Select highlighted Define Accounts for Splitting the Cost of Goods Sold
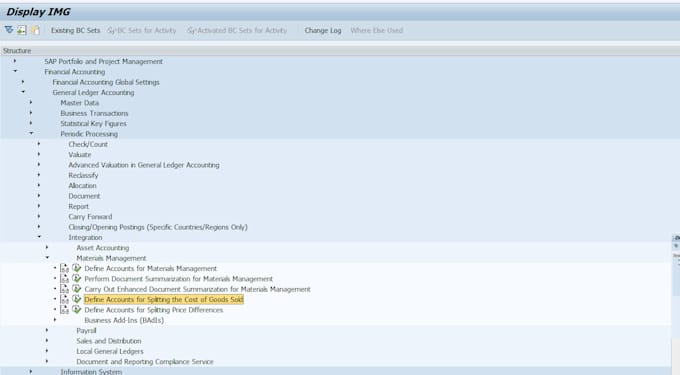The width and height of the screenshot is (680, 375). (163, 300)
